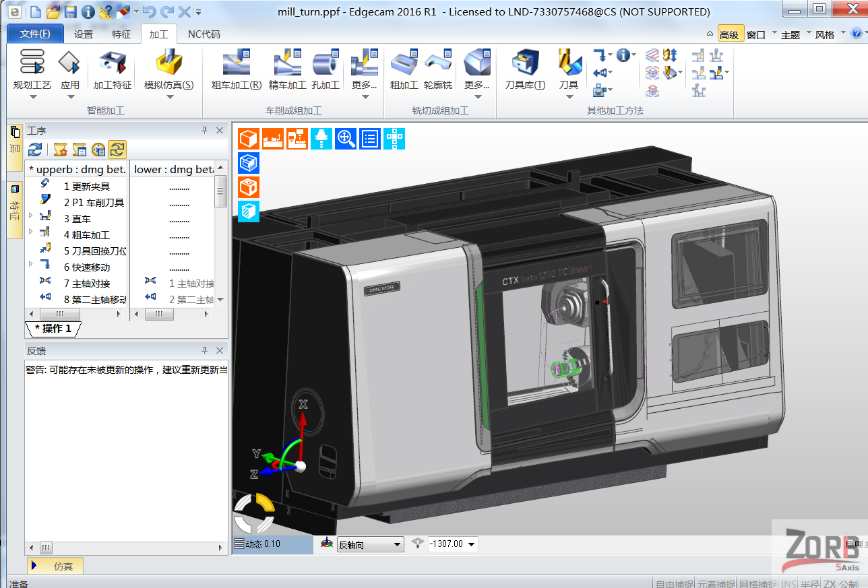
Task: Save the file with the floppy disk icon
Action: [x=71, y=11]
